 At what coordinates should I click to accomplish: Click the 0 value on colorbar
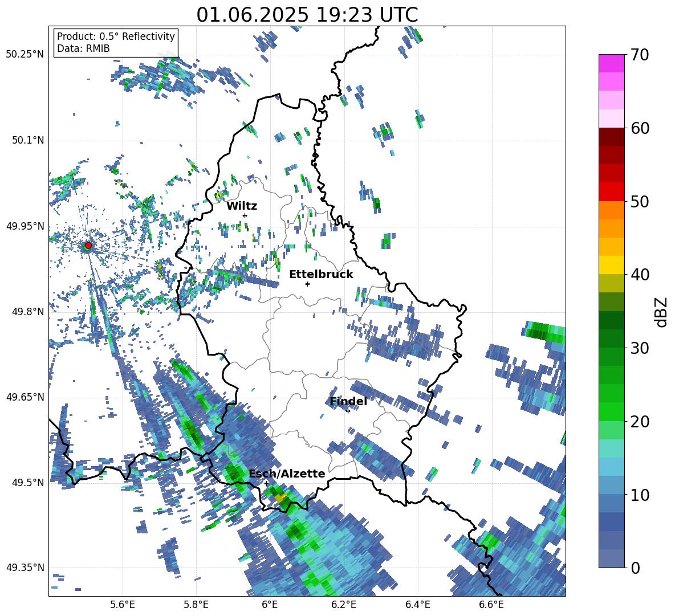(x=635, y=568)
